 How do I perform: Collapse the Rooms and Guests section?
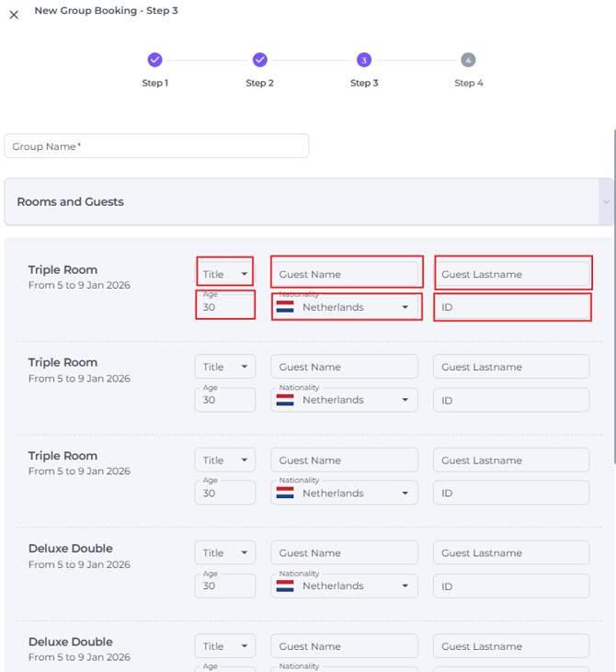coord(605,202)
